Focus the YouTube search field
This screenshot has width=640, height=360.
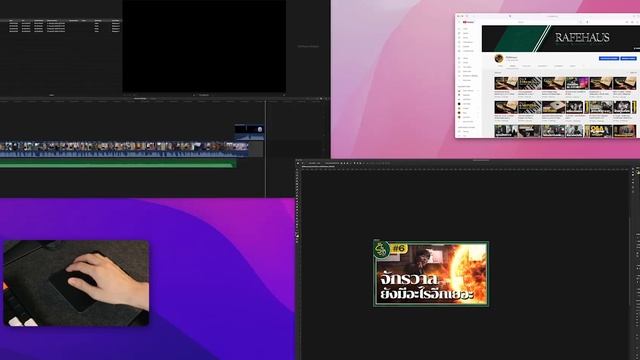[x=549, y=22]
